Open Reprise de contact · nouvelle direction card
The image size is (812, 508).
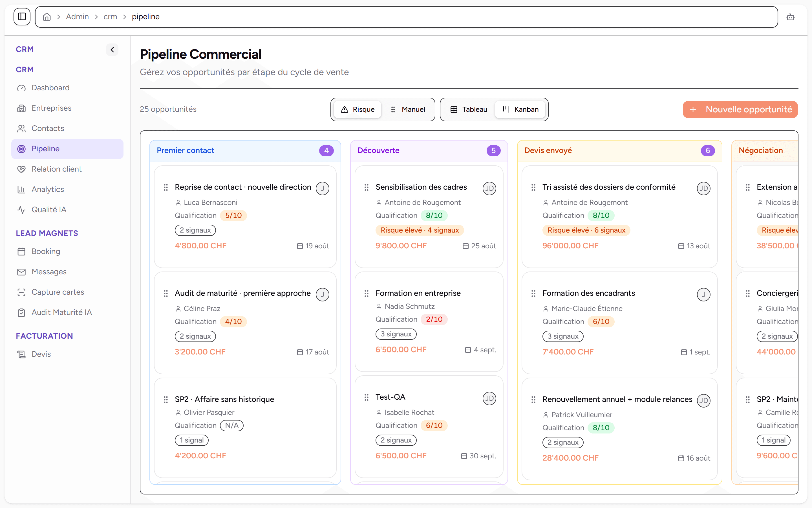[x=245, y=217]
